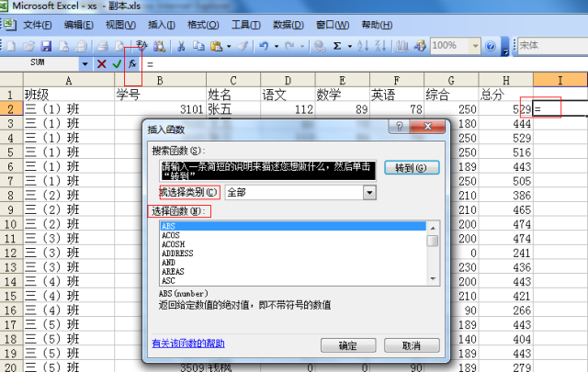
Task: Sort ascending A-Z icon
Action: (363, 46)
